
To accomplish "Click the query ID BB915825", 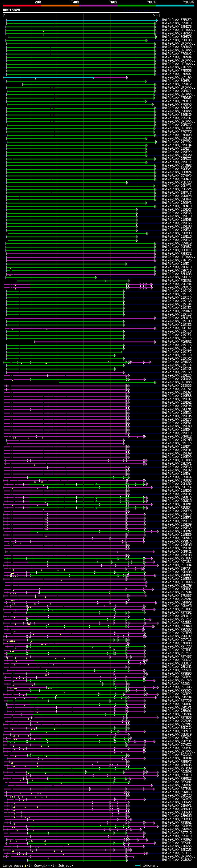I will click(x=11, y=10).
